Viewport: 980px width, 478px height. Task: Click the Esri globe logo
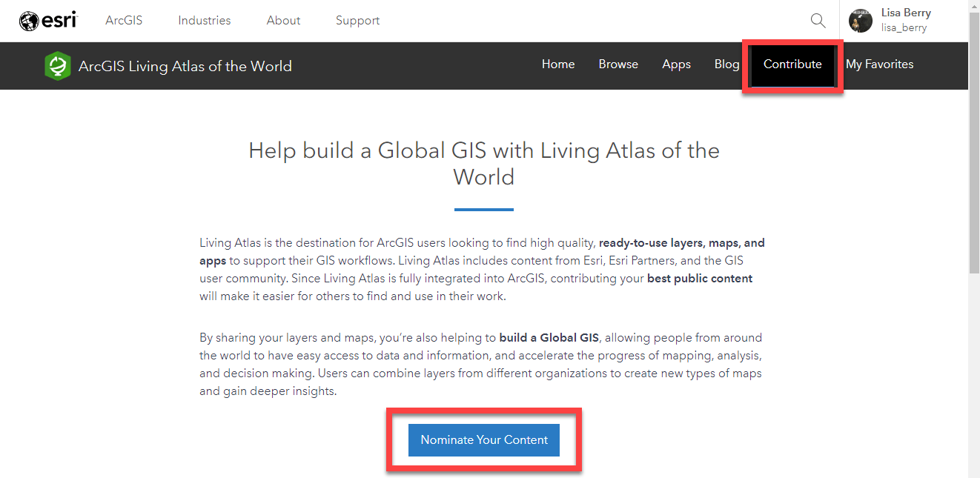pyautogui.click(x=47, y=21)
